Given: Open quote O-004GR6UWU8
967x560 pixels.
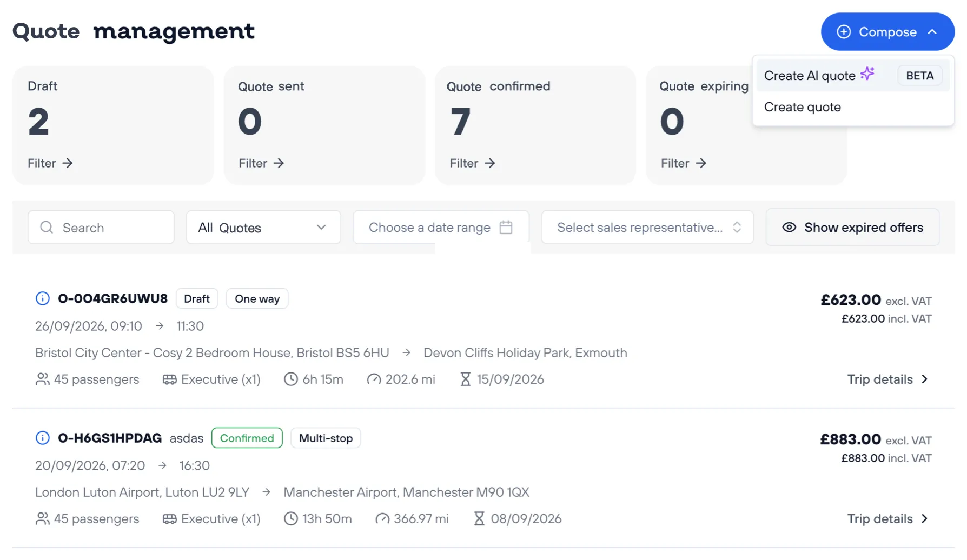Looking at the screenshot, I should [x=113, y=298].
